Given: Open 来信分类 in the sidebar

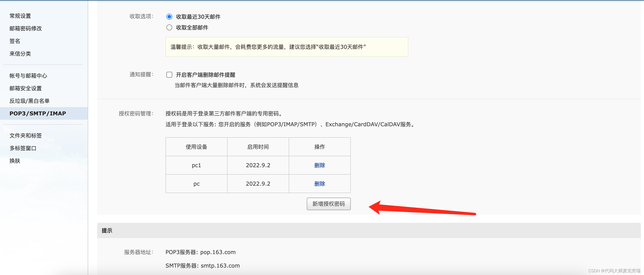Looking at the screenshot, I should [x=20, y=54].
